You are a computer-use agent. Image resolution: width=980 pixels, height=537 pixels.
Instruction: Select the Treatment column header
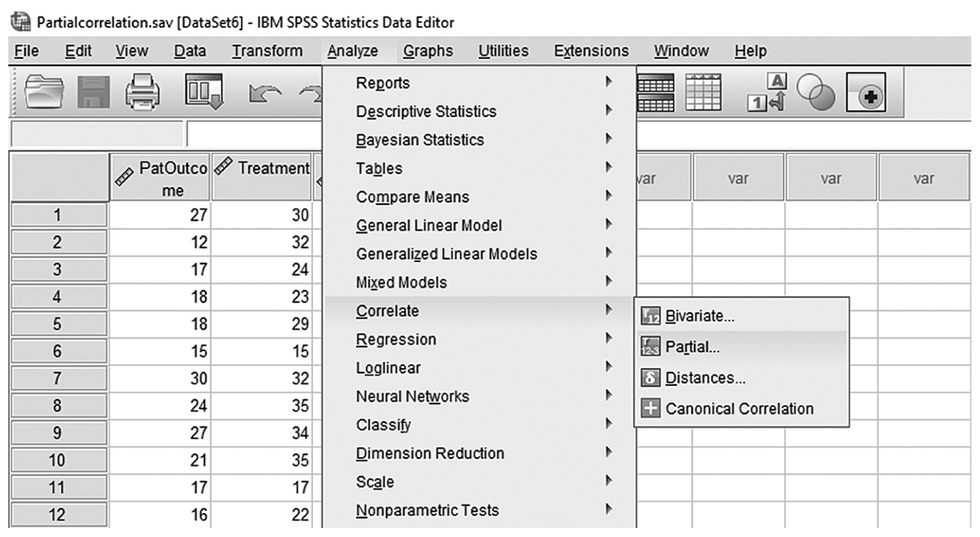(x=262, y=177)
